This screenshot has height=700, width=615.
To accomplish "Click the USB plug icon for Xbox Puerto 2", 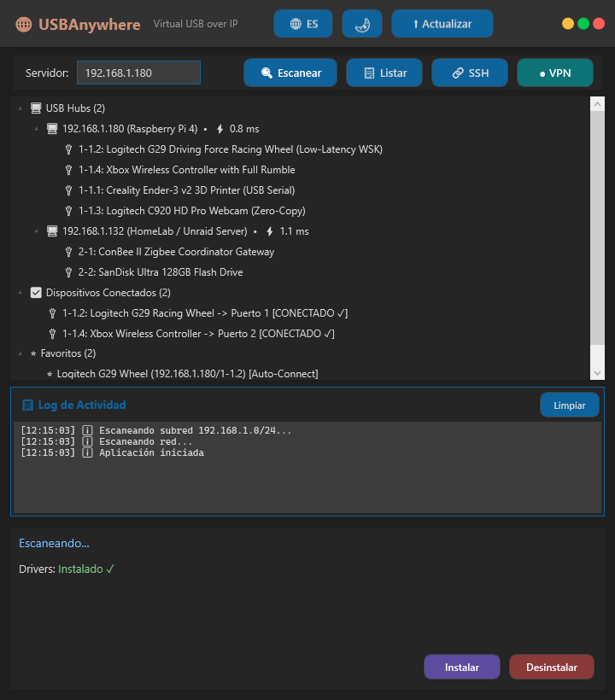I will click(52, 334).
